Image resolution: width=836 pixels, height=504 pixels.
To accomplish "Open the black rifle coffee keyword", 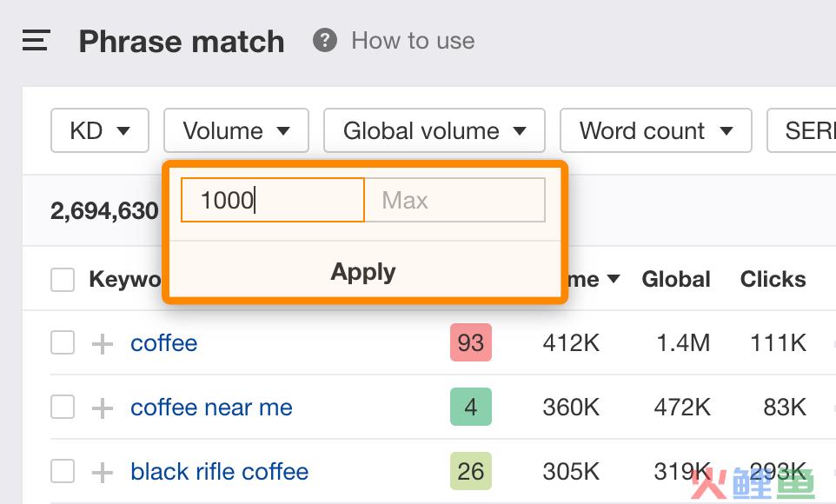I will click(x=219, y=472).
